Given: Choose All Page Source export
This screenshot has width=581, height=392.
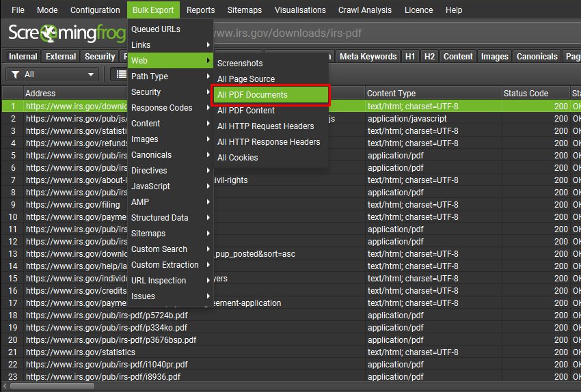Looking at the screenshot, I should pos(271,79).
